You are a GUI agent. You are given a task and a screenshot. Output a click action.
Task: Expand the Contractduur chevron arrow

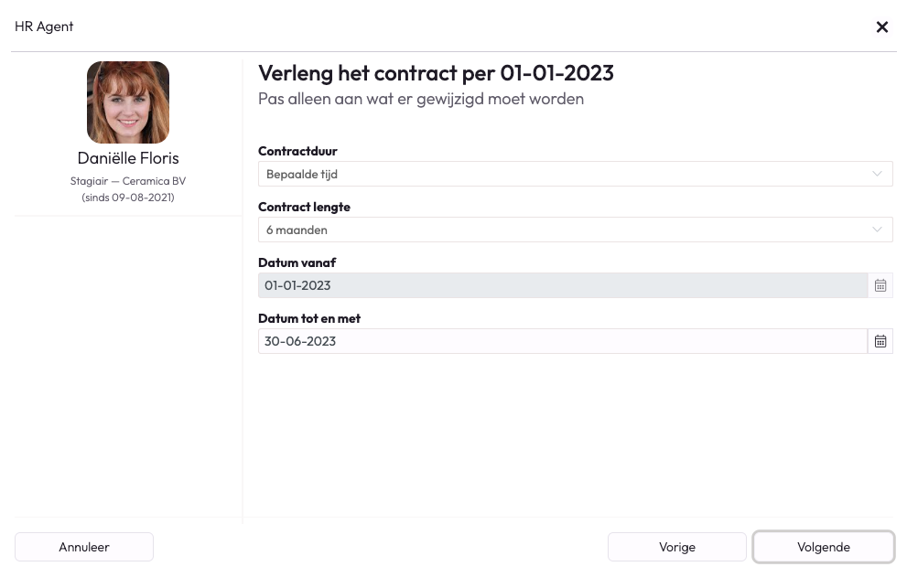pos(877,174)
